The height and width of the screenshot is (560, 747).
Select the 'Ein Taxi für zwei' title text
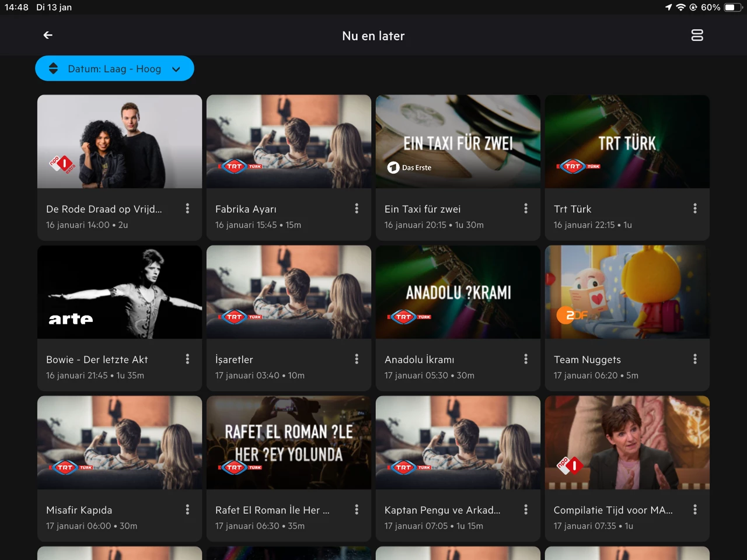tap(423, 209)
